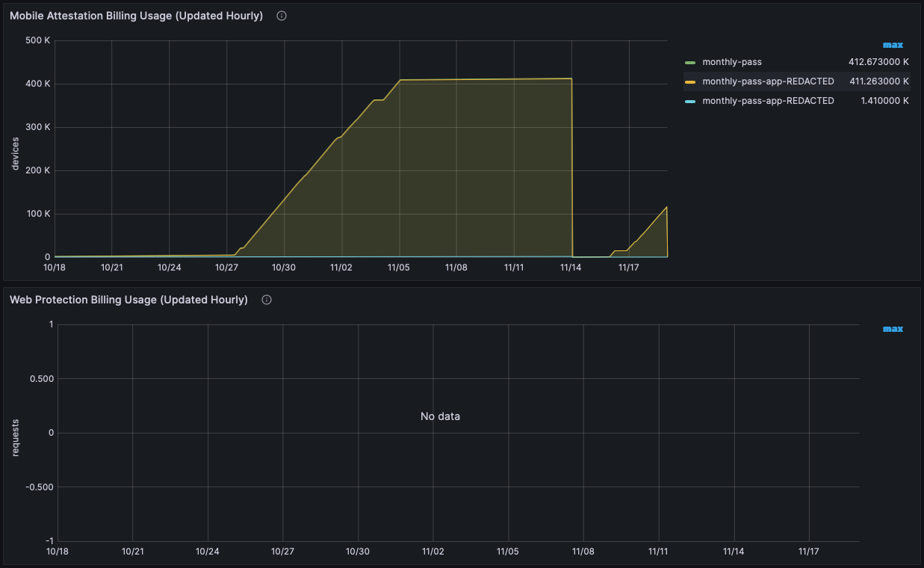924x568 pixels.
Task: Click 11/14 x-axis label in Mobile Attestation chart
Action: pyautogui.click(x=571, y=267)
